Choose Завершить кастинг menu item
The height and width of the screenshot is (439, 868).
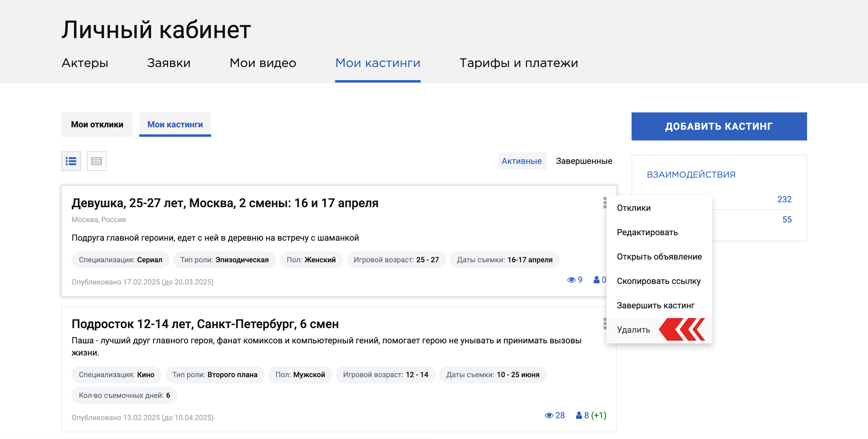click(659, 306)
